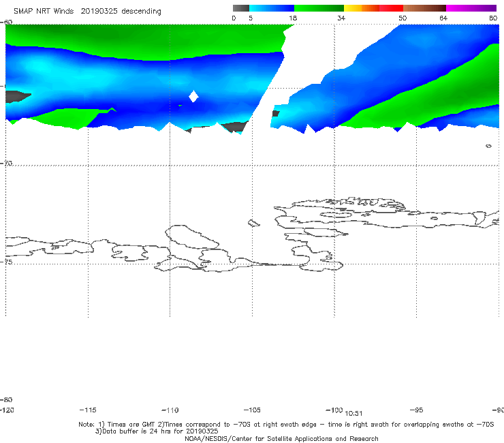
Task: Click the '50' color scale label
Action: tap(403, 18)
